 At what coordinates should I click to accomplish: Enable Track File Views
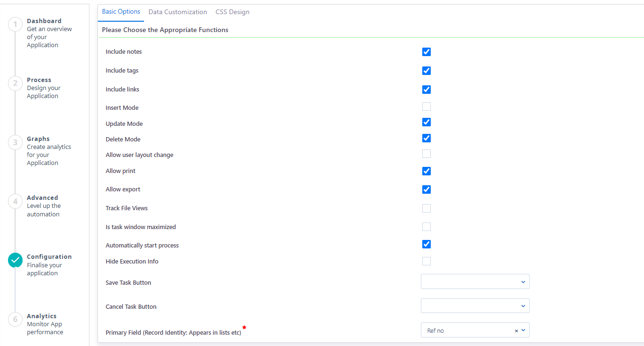(426, 208)
